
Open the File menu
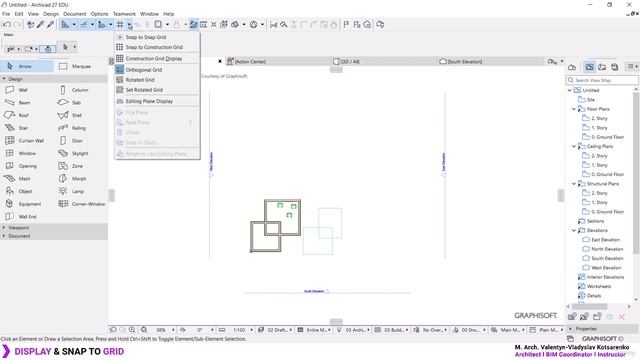[6, 14]
